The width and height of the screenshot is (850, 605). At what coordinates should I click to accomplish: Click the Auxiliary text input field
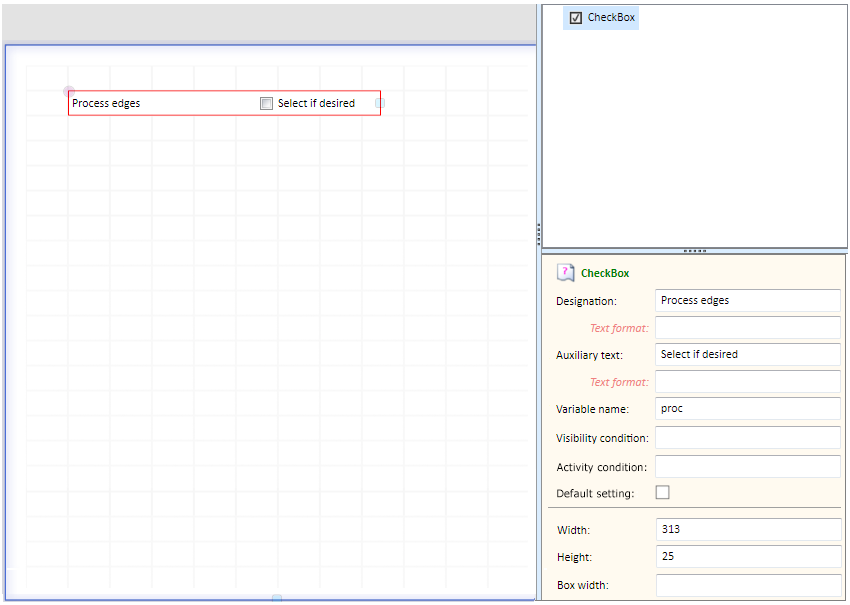[x=748, y=354]
